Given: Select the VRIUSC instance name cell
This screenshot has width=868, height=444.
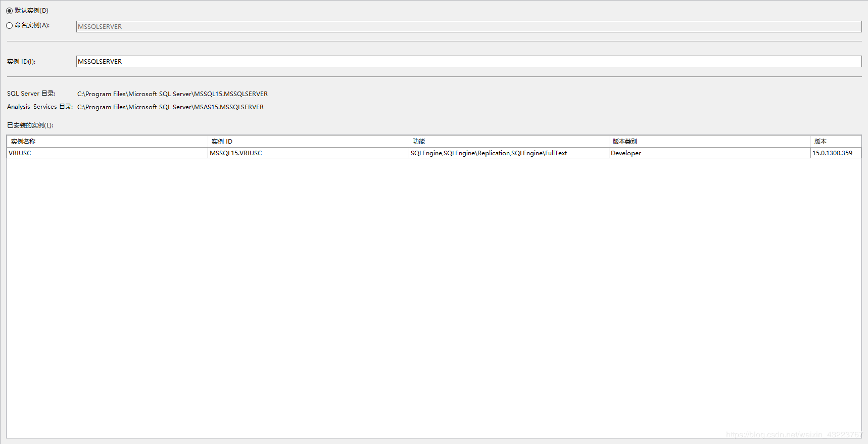Looking at the screenshot, I should 108,153.
